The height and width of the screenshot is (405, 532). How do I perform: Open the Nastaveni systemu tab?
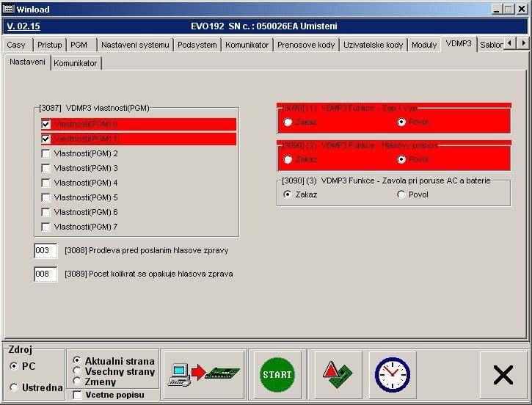click(135, 45)
